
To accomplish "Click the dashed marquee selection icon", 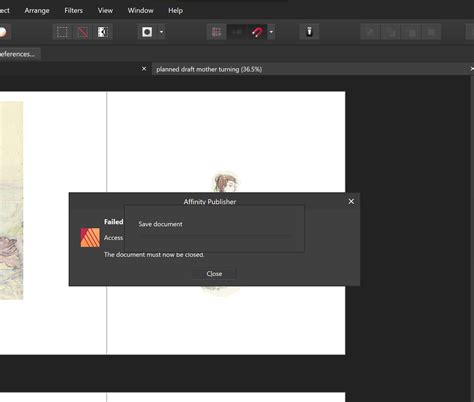I will tap(62, 32).
